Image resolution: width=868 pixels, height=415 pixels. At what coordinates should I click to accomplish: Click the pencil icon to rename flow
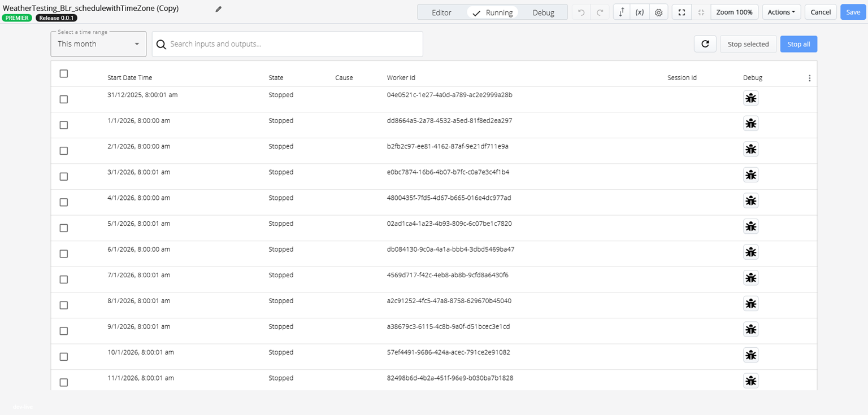click(219, 9)
